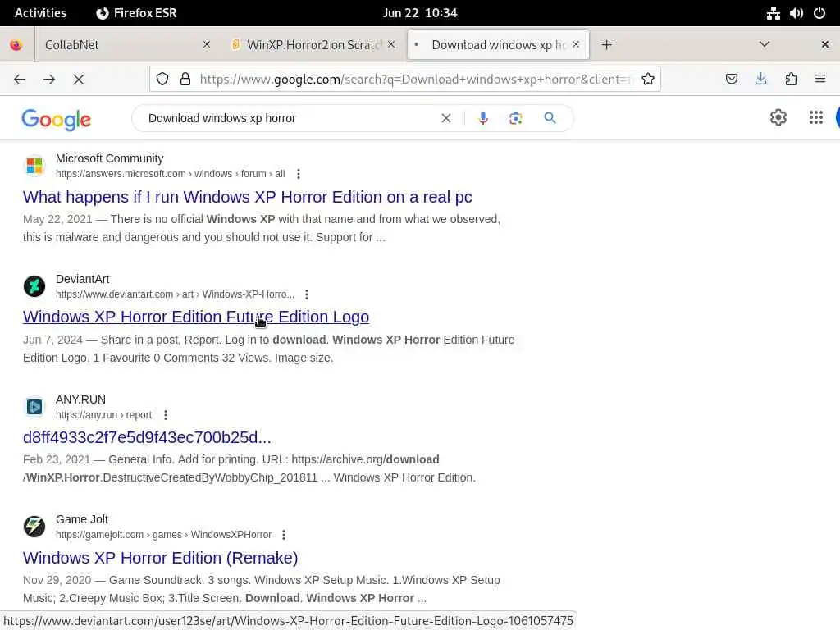
Task: Click the answers.microsoft.com breadcrumb URL
Action: [x=171, y=174]
